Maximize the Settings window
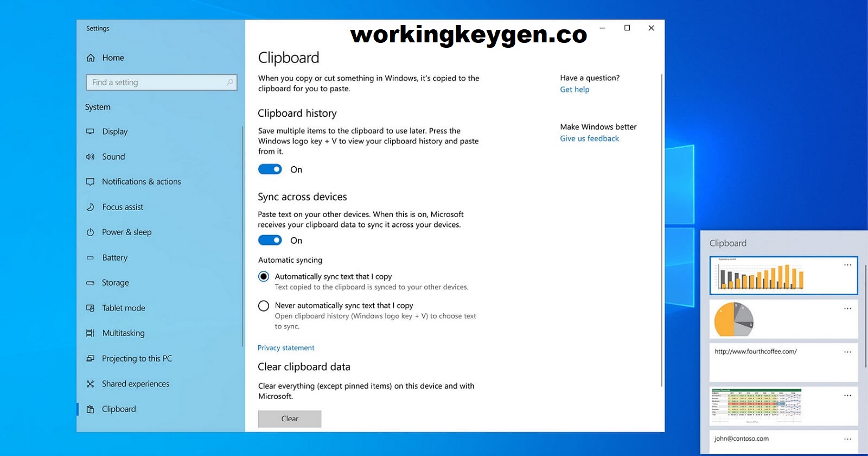Viewport: 868px width, 456px height. click(x=627, y=28)
